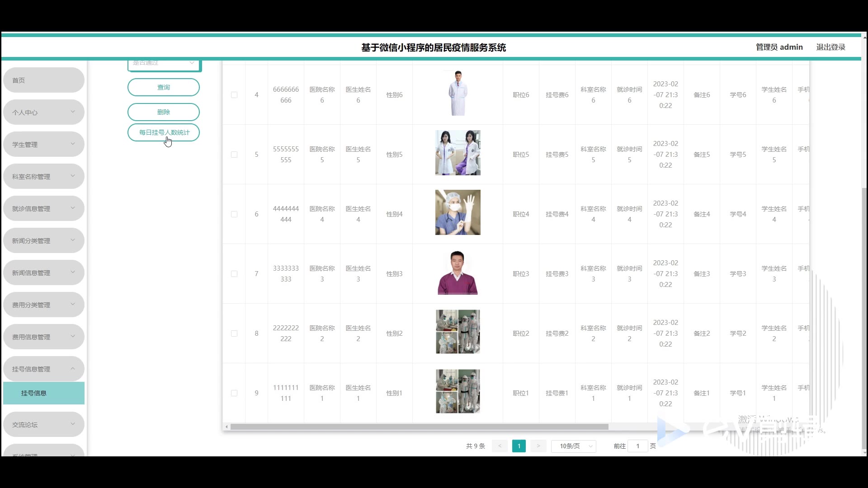Tick checkbox for row 4

[x=234, y=95]
